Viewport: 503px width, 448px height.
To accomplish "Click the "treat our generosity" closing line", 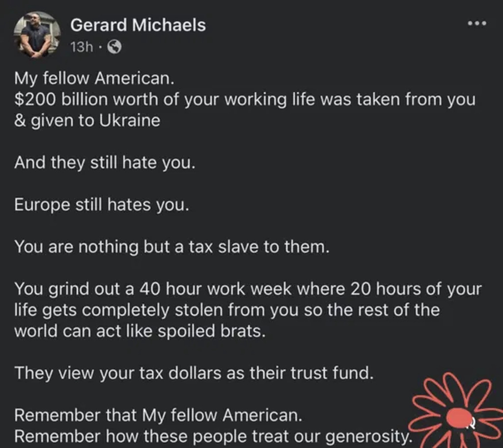I will coord(213,436).
